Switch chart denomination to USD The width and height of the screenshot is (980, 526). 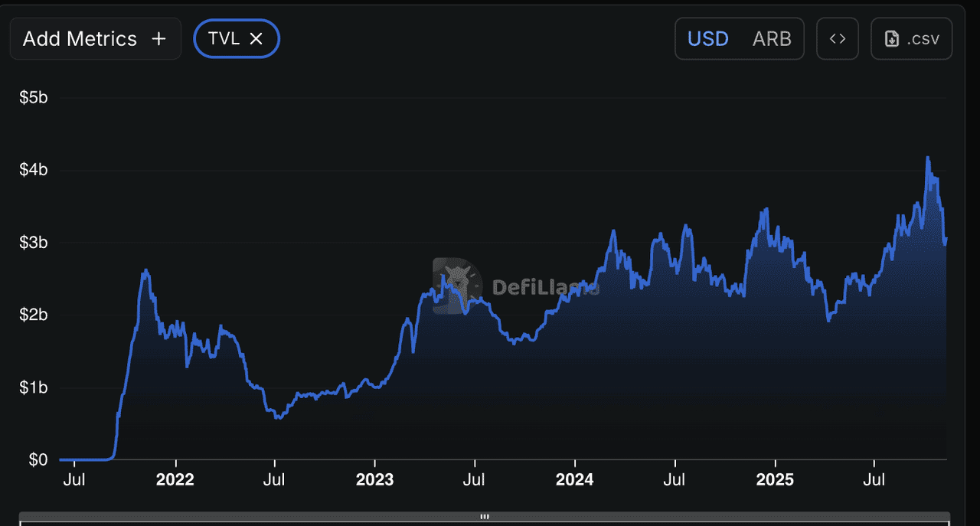click(707, 39)
